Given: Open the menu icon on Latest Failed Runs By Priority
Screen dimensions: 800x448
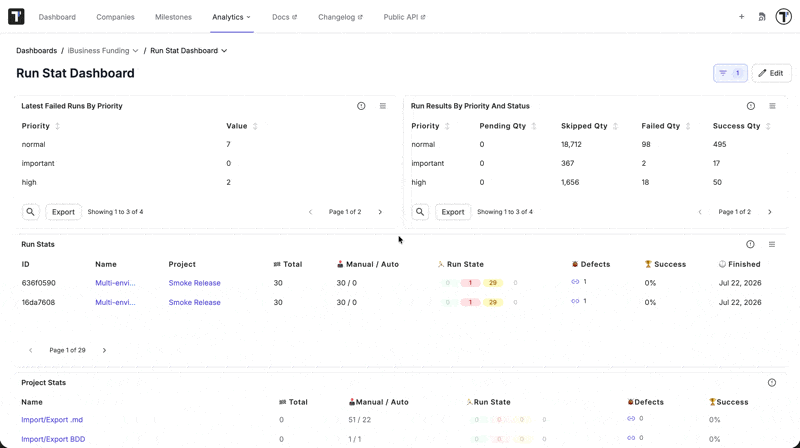Looking at the screenshot, I should [383, 106].
